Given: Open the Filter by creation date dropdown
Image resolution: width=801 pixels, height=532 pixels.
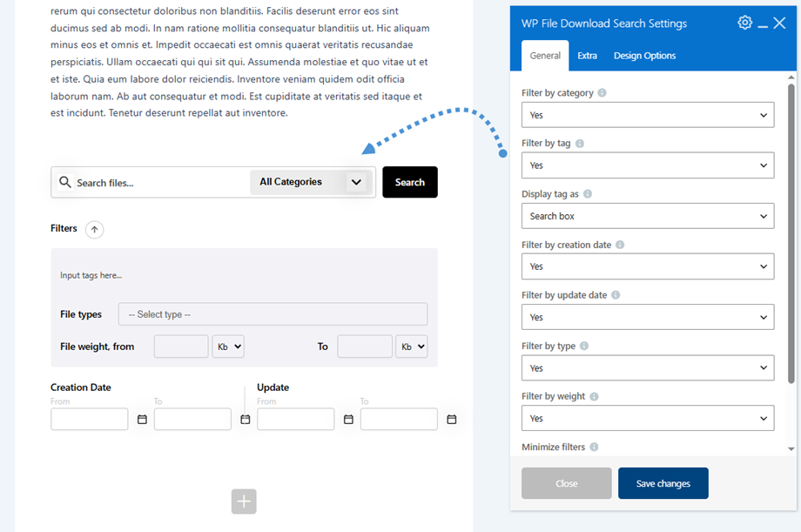Looking at the screenshot, I should 647,266.
